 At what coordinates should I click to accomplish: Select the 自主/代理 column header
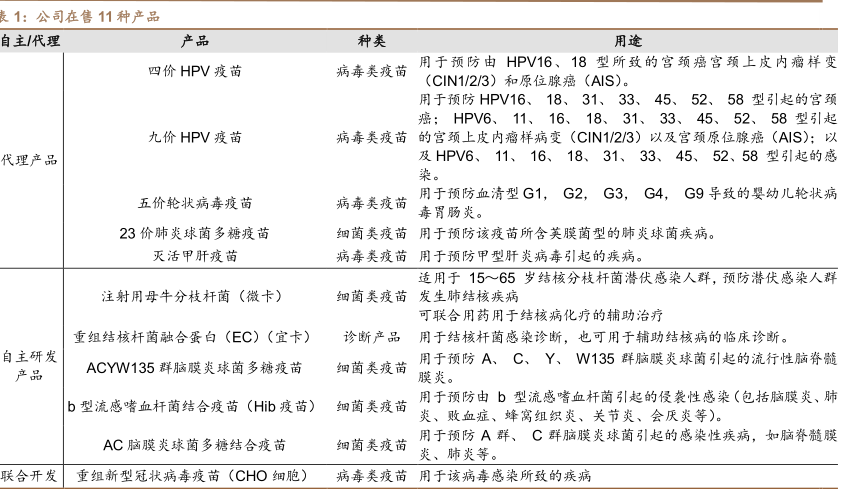click(x=29, y=41)
